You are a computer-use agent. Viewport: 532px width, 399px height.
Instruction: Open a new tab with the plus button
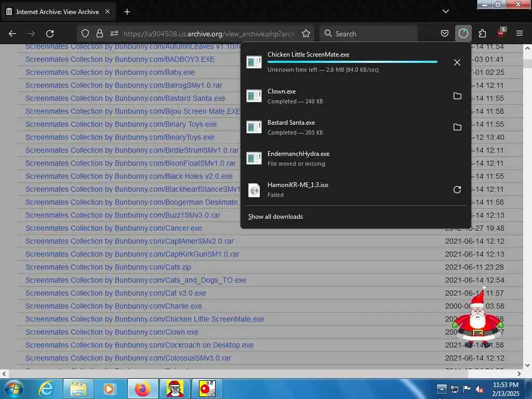[x=127, y=12]
